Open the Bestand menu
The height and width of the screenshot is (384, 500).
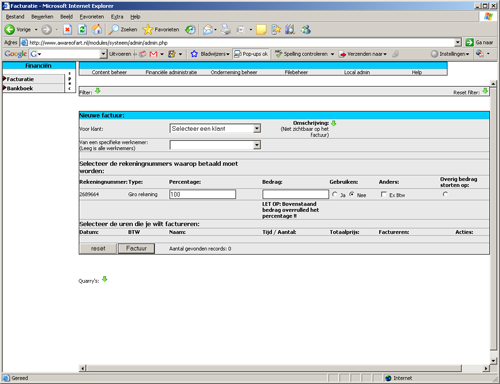click(x=15, y=17)
